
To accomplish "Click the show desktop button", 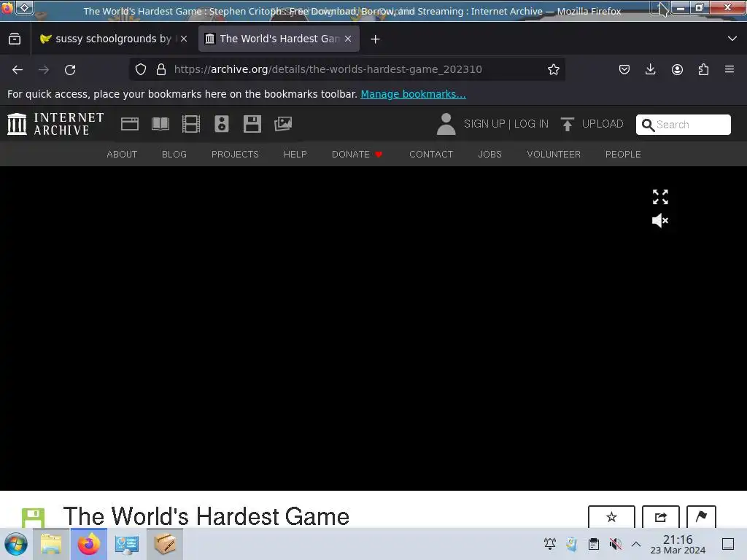I will point(727,544).
